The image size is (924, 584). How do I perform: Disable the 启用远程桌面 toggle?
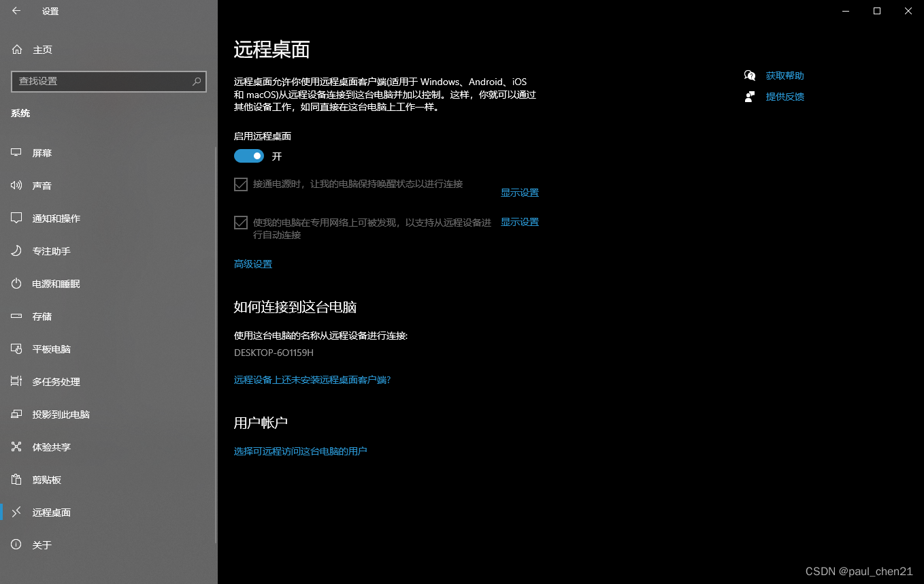(248, 156)
